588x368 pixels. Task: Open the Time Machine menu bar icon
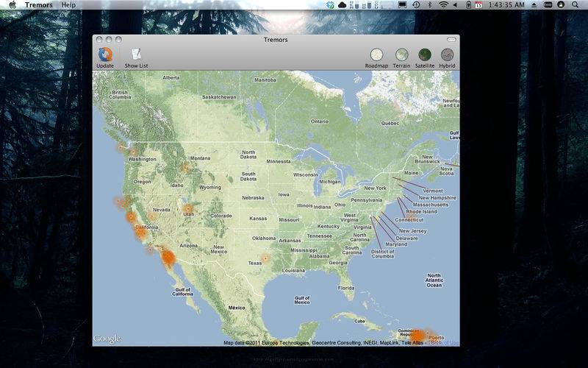pyautogui.click(x=416, y=5)
